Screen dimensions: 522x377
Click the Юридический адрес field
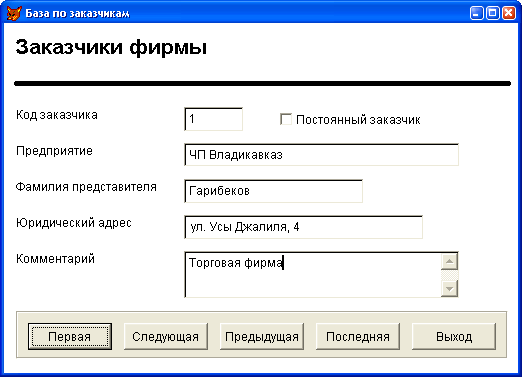pos(303,227)
